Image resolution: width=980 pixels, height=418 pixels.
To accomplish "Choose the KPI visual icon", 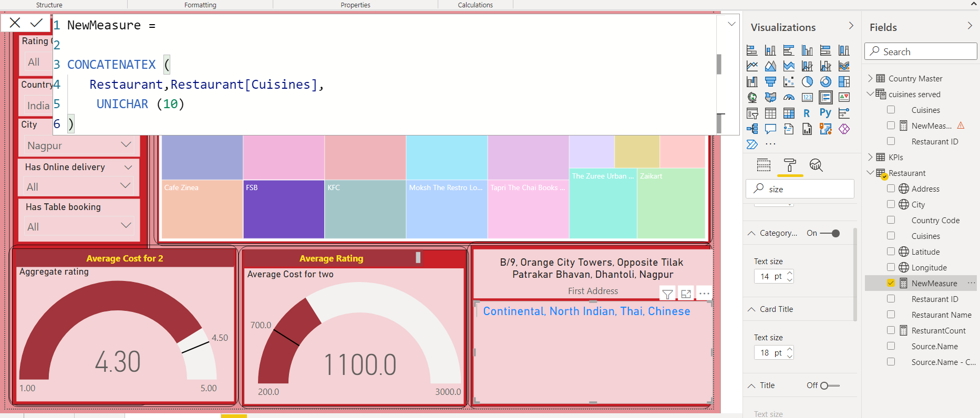I will [844, 98].
